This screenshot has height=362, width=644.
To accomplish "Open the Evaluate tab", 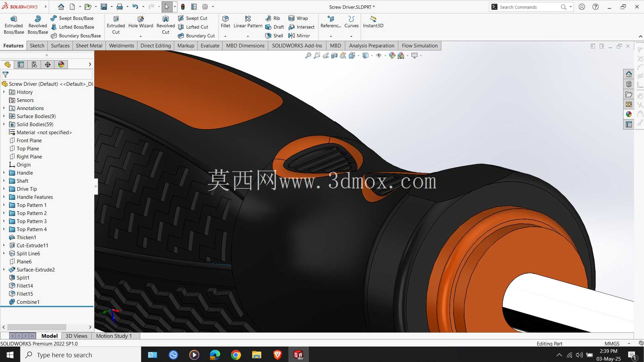I will (x=210, y=46).
